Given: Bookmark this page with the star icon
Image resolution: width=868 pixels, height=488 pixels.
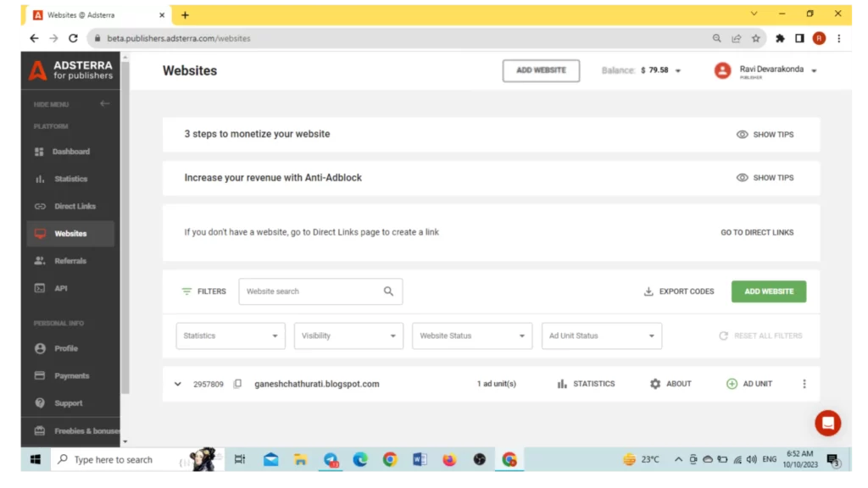Looking at the screenshot, I should (755, 38).
